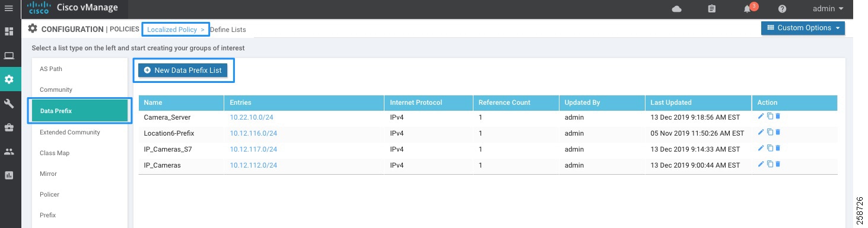
Task: Sort by the Entries column header
Action: pyautogui.click(x=304, y=102)
